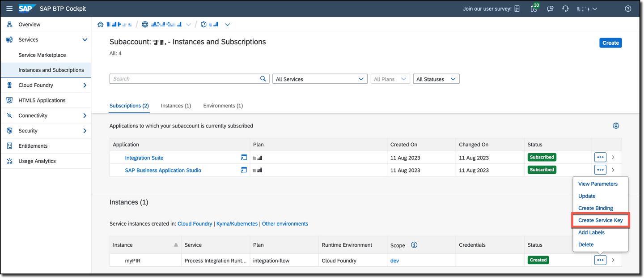
Task: Click the Security shield icon
Action: pyautogui.click(x=9, y=131)
